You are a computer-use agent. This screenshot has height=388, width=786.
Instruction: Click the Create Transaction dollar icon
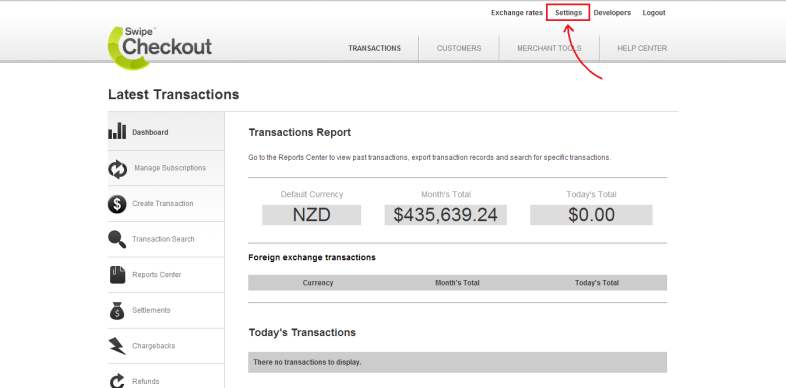tap(117, 204)
